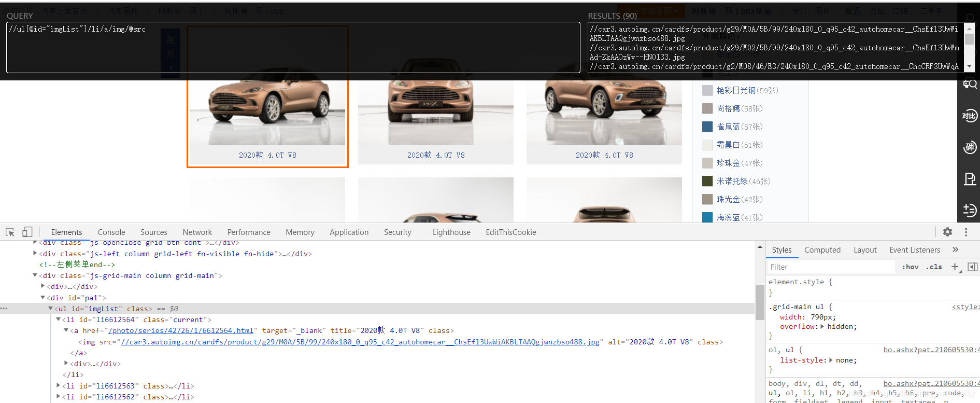Toggle the computed styles sidebar icon
This screenshot has width=980, height=403.
point(972,267)
